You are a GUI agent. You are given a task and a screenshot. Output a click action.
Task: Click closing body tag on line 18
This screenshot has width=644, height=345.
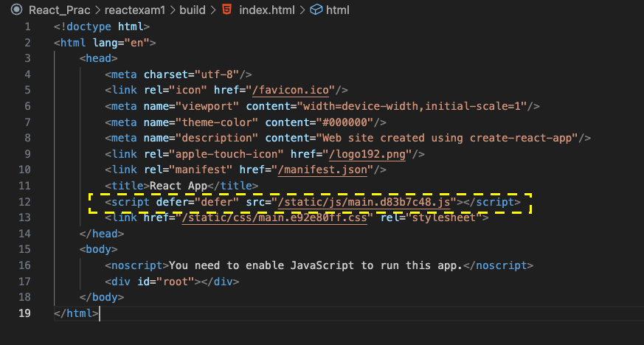(x=102, y=297)
